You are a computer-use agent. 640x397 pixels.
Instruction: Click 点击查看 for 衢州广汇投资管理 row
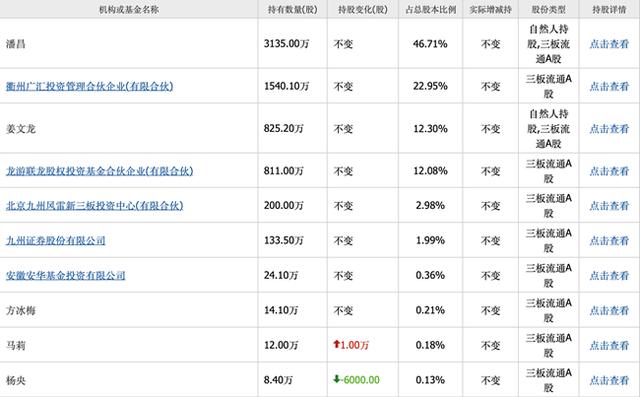[609, 86]
